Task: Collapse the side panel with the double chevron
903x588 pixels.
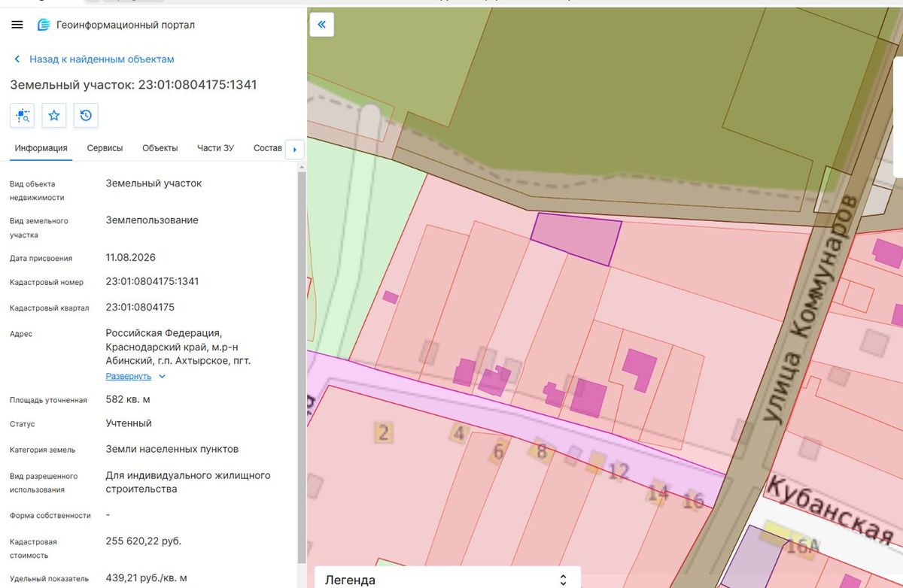Action: (x=321, y=25)
